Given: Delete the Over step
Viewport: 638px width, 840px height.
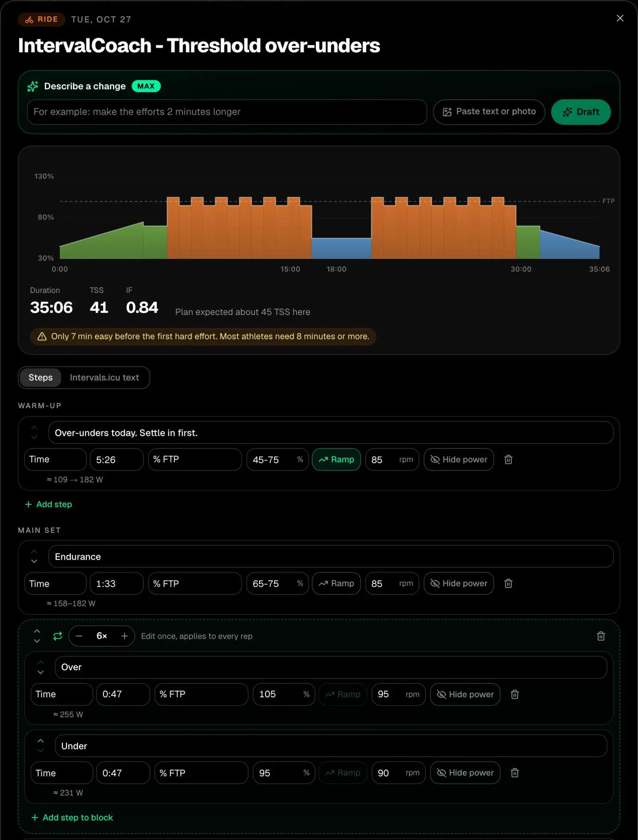Looking at the screenshot, I should 514,694.
